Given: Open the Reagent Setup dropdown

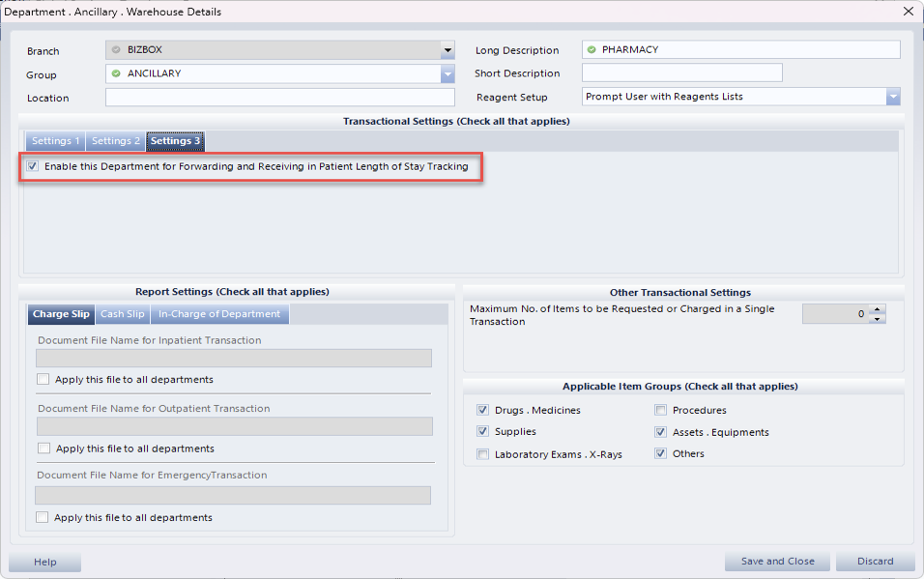Looking at the screenshot, I should [x=893, y=97].
